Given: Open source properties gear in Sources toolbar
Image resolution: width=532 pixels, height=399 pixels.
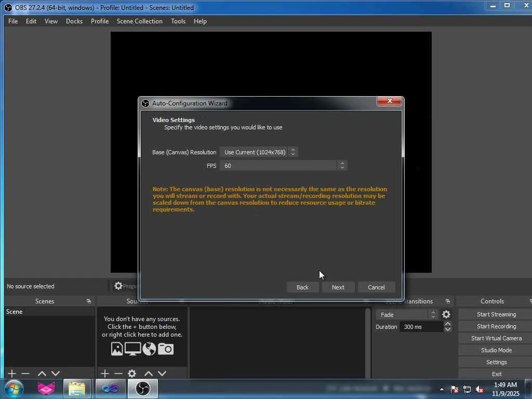Looking at the screenshot, I should click(x=132, y=374).
